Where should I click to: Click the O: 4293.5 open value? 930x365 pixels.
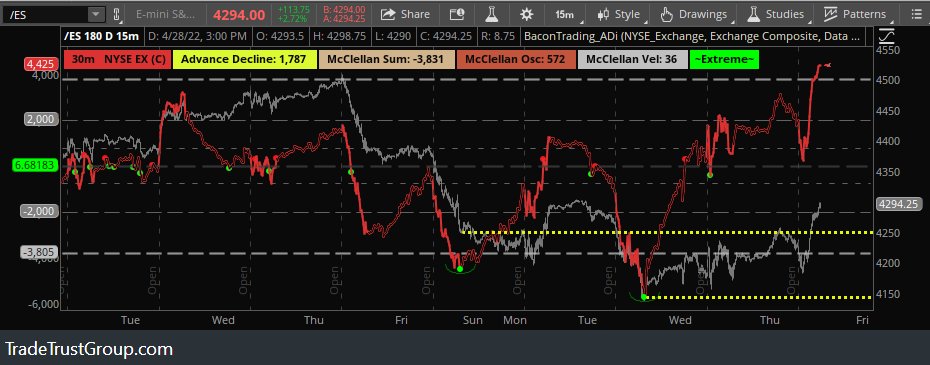click(x=281, y=36)
